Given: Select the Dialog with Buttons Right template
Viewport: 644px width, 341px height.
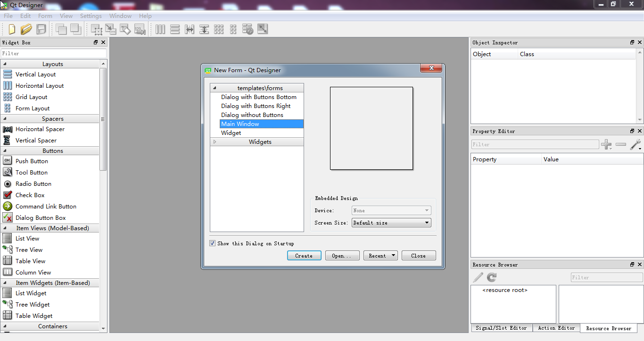Looking at the screenshot, I should pyautogui.click(x=256, y=106).
